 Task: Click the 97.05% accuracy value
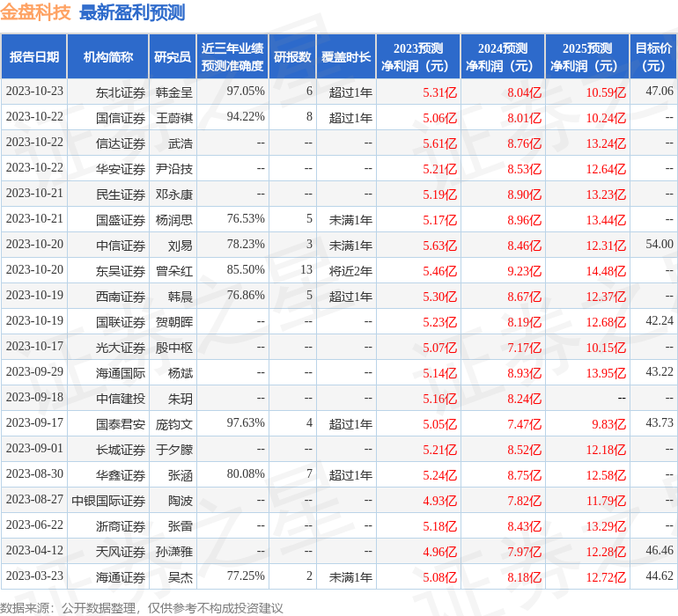(x=246, y=91)
